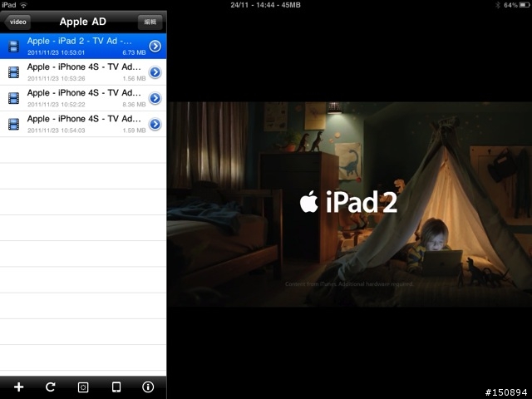
Task: Tap the 24/11 - 14:44 - 45MB status text
Action: tap(266, 5)
